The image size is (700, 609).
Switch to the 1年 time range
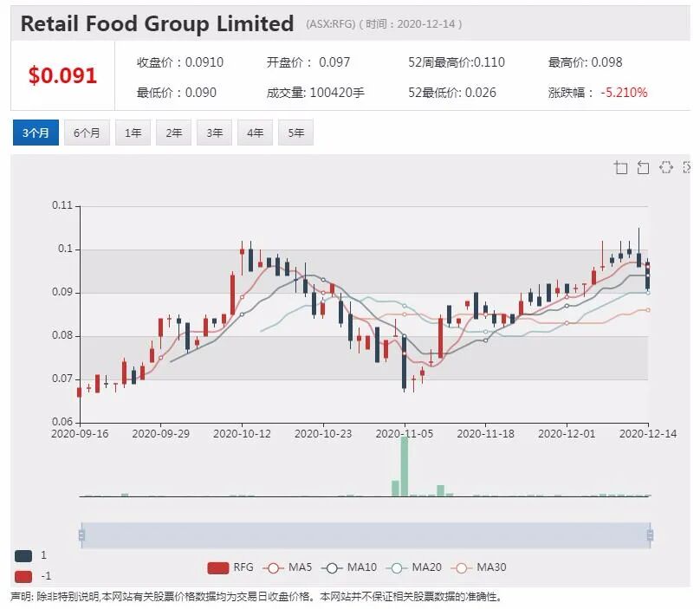coord(133,133)
